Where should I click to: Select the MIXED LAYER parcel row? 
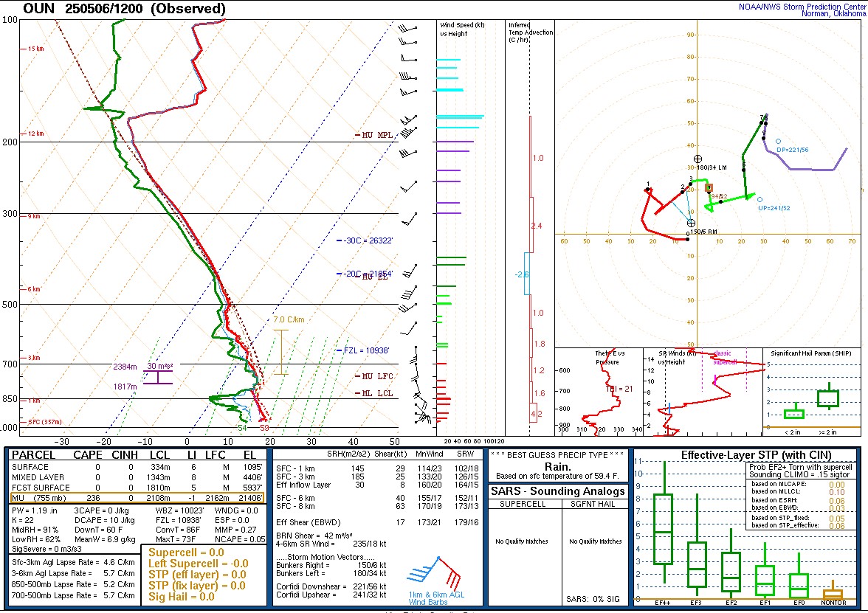tap(137, 477)
